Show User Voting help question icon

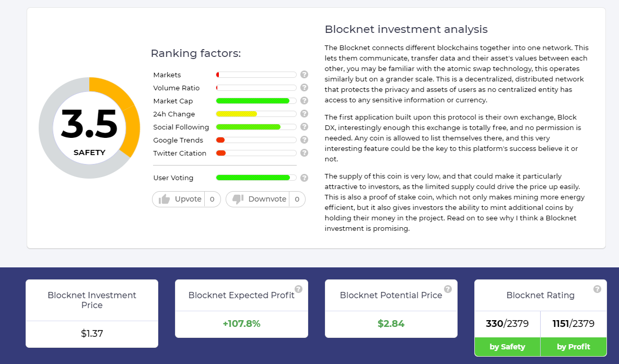tap(304, 178)
